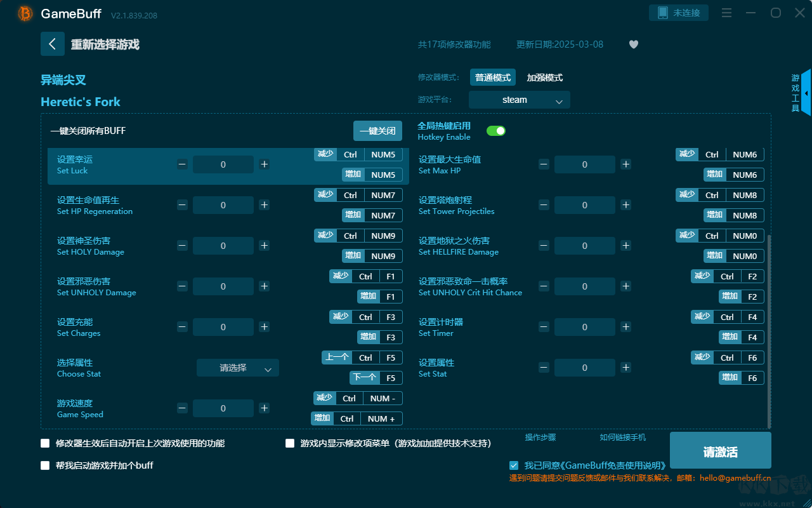Image resolution: width=812 pixels, height=508 pixels.
Task: Check show in-game modifier menu option
Action: (x=290, y=443)
